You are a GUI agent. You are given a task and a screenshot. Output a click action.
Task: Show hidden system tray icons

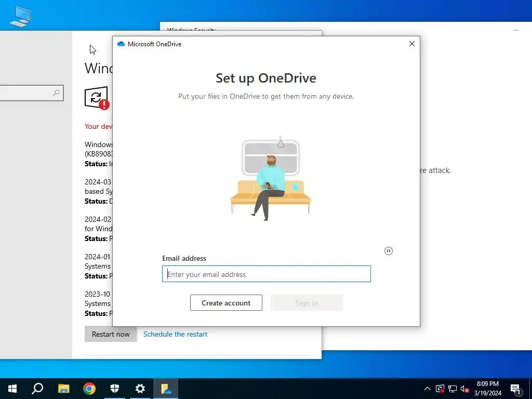428,389
